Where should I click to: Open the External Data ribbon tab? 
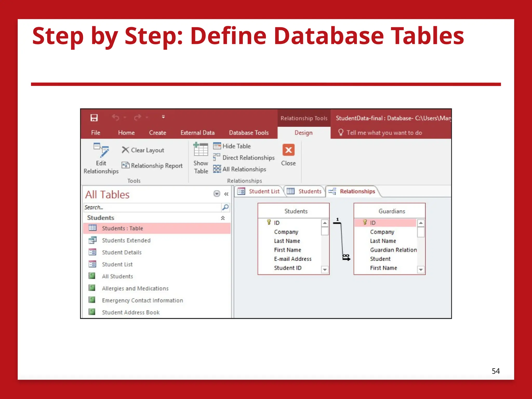tap(197, 133)
